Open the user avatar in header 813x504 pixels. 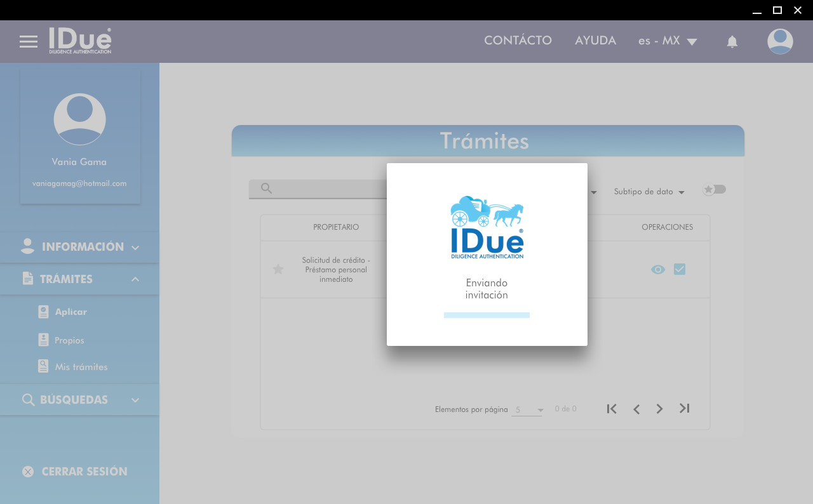pyautogui.click(x=780, y=41)
